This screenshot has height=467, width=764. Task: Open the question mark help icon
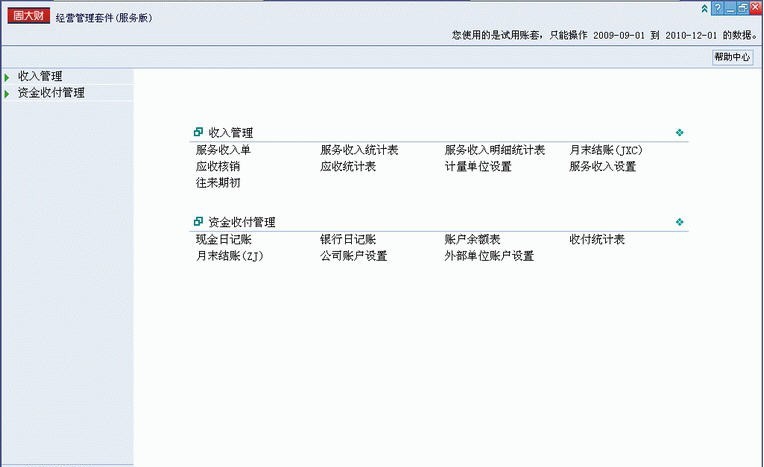pyautogui.click(x=717, y=8)
